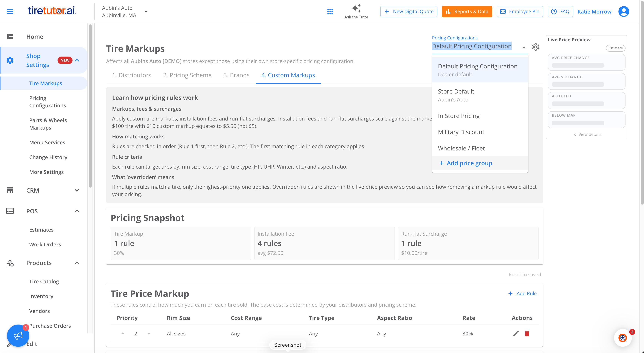Select Store Default Aubin's Auto option
This screenshot has height=353, width=644.
click(480, 95)
